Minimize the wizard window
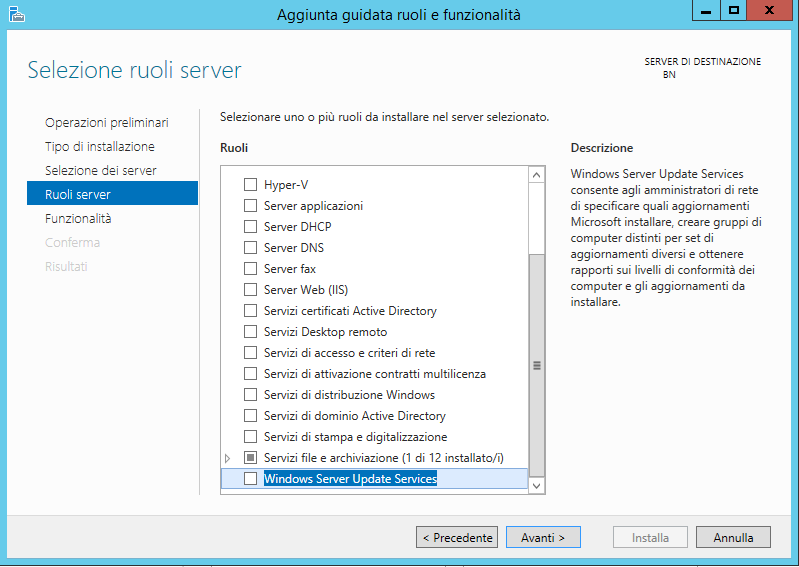Viewport: 799px width, 567px height. click(x=706, y=11)
